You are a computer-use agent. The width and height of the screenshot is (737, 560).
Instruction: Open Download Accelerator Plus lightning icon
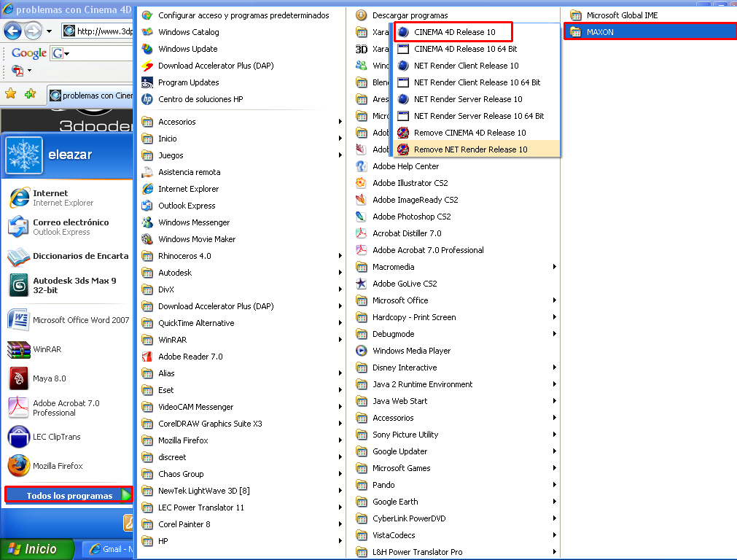coord(147,66)
